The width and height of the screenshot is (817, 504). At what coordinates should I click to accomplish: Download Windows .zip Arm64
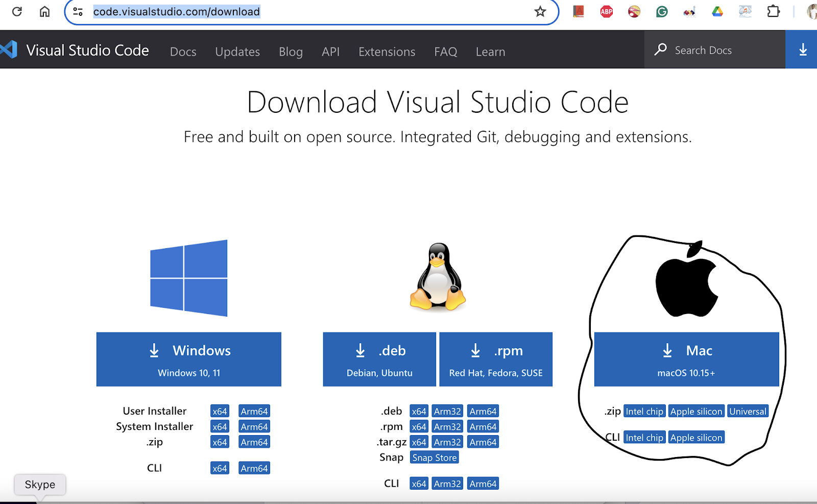coord(254,442)
